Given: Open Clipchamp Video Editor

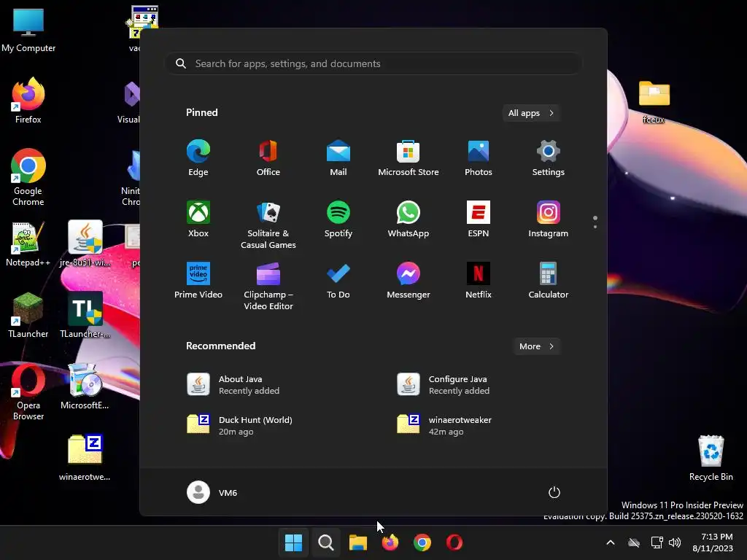Looking at the screenshot, I should tap(268, 286).
